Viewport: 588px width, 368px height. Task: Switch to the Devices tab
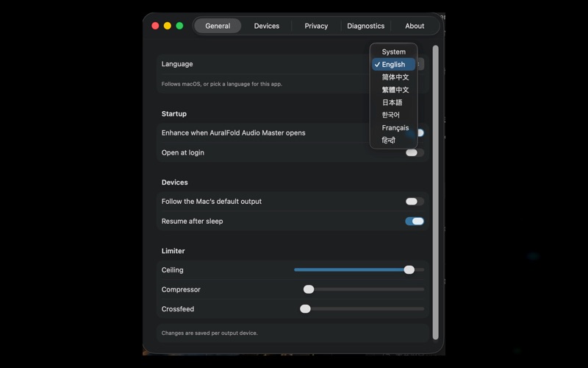pos(267,26)
